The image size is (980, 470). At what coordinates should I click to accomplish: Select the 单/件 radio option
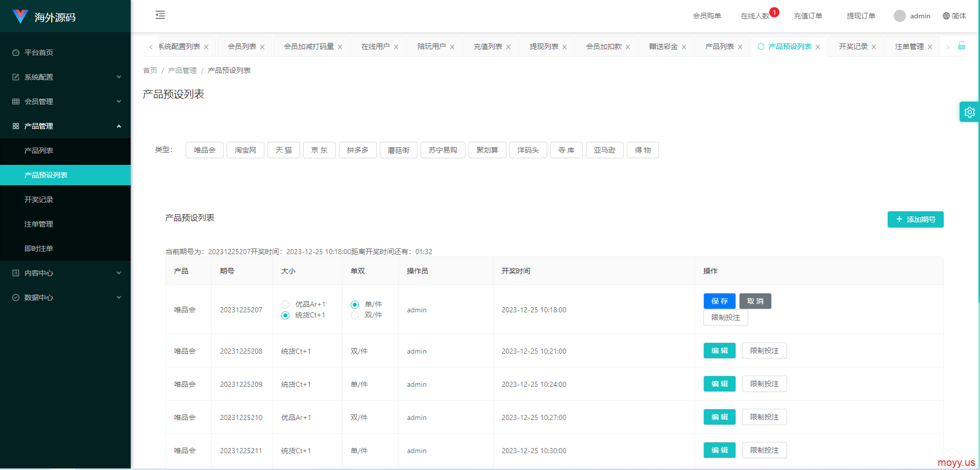[355, 305]
